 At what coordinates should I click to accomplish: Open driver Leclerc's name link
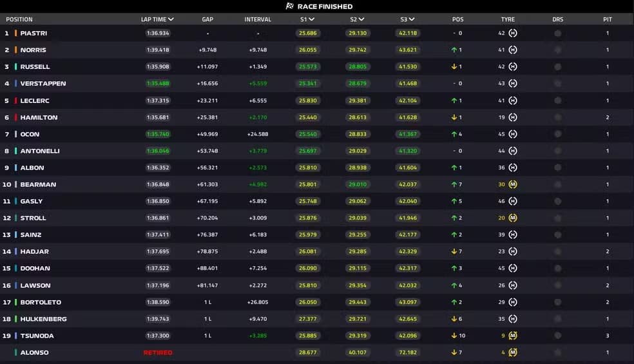35,101
